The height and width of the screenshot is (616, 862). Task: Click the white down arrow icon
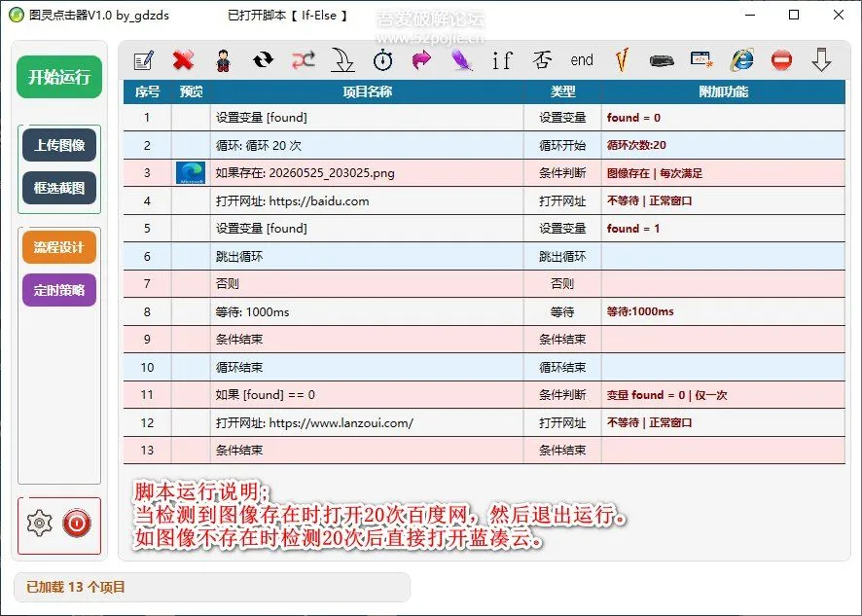[821, 60]
